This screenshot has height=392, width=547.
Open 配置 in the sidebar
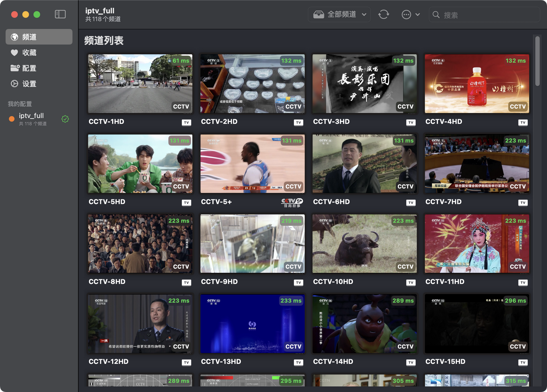tap(39, 68)
